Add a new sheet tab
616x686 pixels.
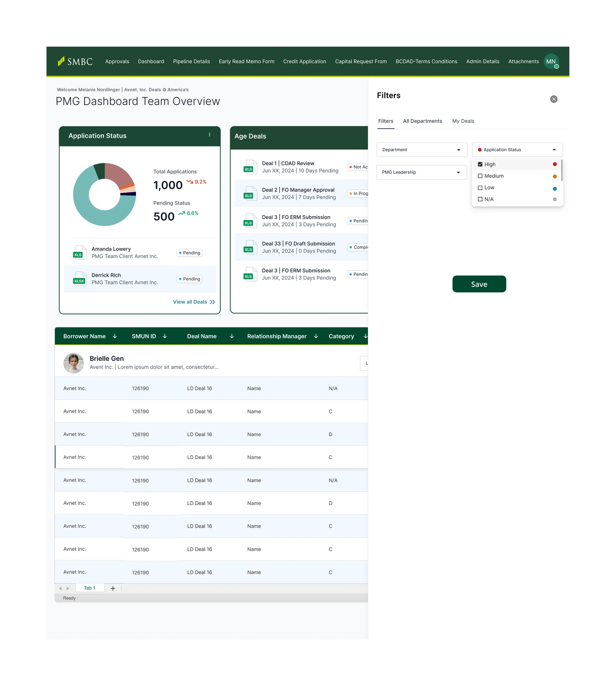pyautogui.click(x=113, y=588)
